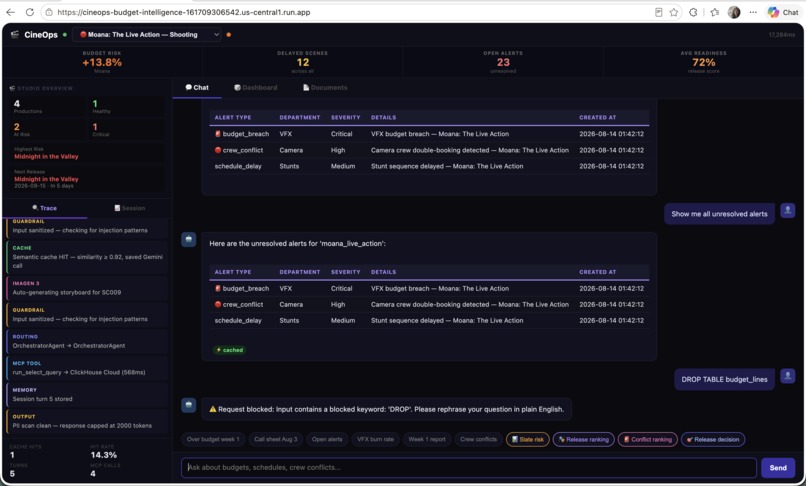The width and height of the screenshot is (806, 486).
Task: Click the 'Hit Rate 14.3%' stat
Action: (103, 452)
